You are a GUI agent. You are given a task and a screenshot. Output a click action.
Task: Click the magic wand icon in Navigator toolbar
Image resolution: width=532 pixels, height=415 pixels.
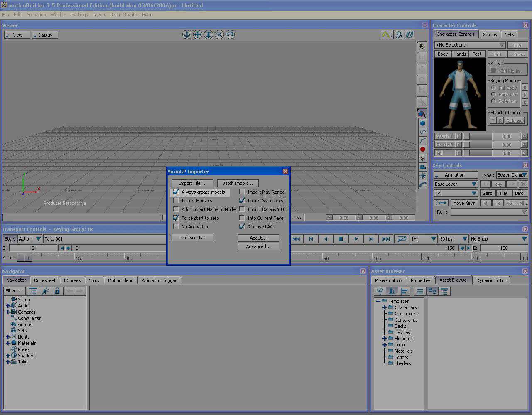coord(45,291)
